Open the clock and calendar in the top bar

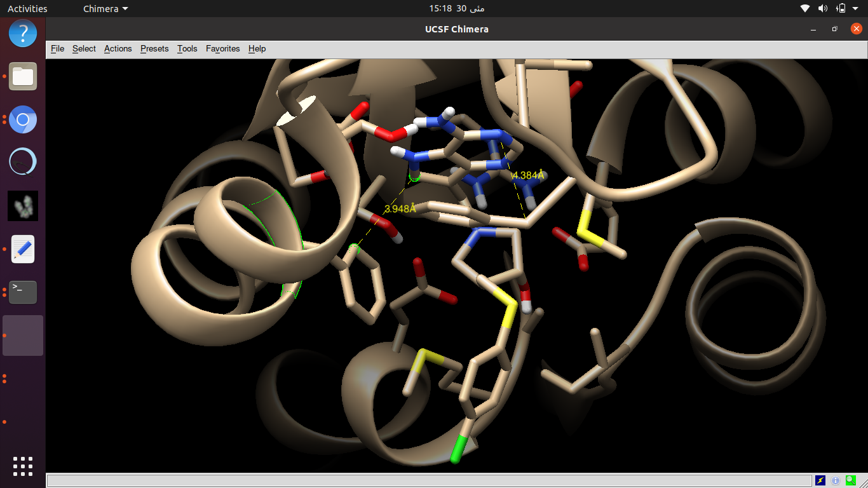point(456,9)
